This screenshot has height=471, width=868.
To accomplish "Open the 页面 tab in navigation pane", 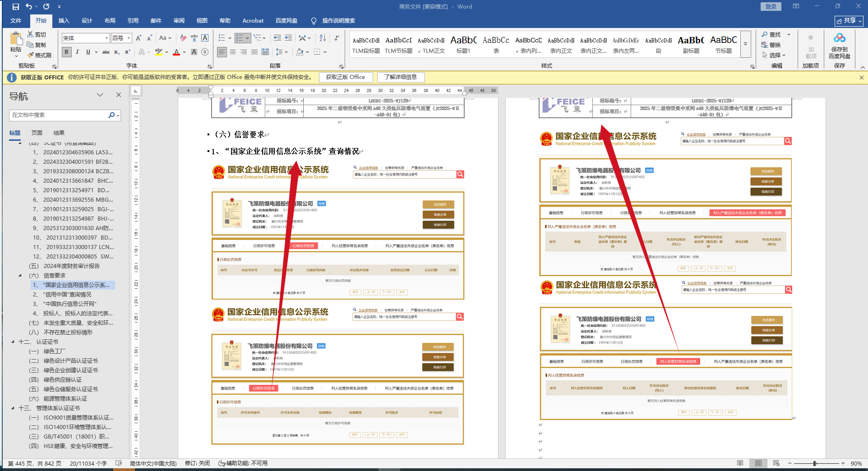I will point(37,133).
